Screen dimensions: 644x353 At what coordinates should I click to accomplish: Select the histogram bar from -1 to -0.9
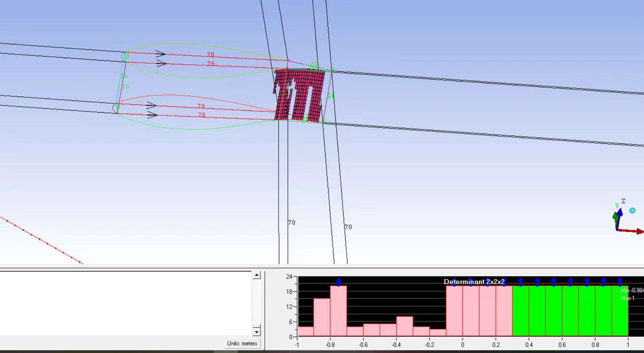305,331
